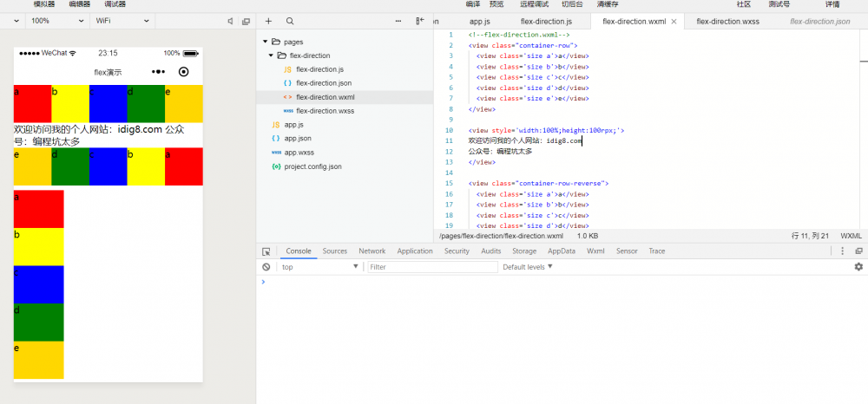
Task: Open console settings gear icon
Action: click(x=858, y=267)
